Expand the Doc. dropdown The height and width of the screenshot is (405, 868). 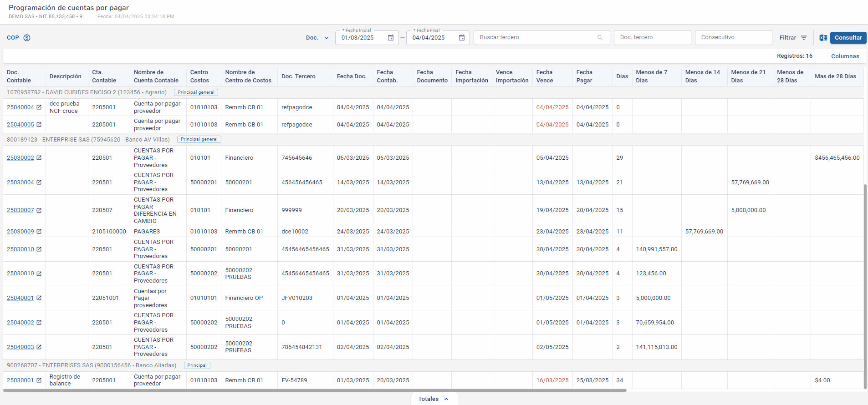tap(317, 38)
